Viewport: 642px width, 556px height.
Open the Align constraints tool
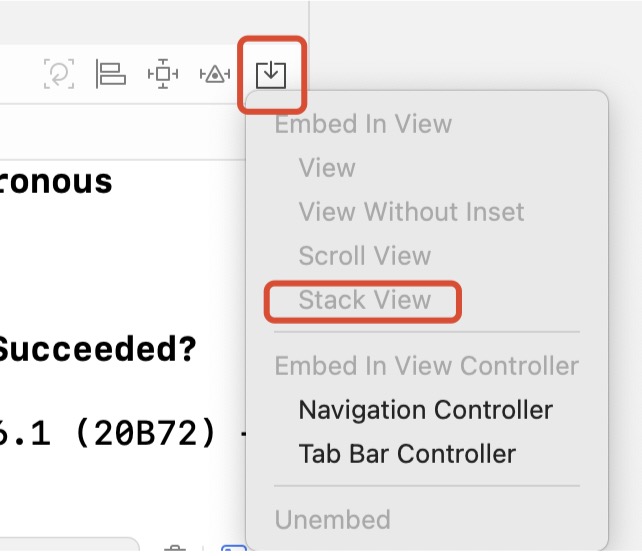110,74
